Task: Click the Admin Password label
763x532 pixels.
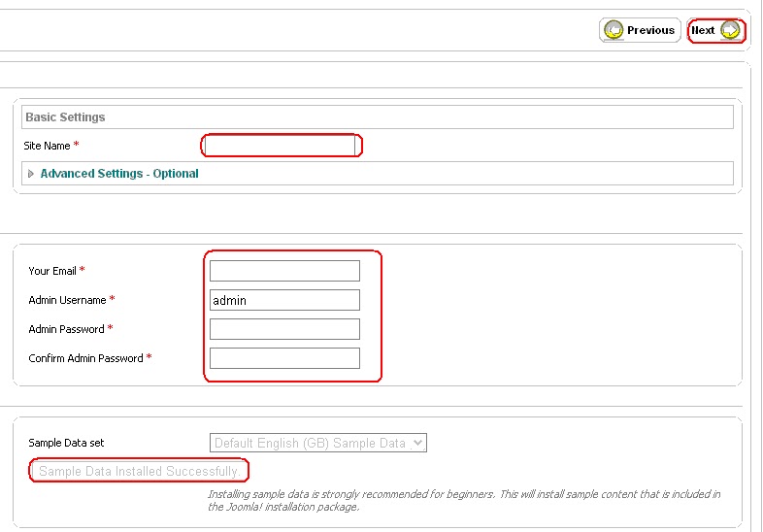Action: tap(66, 329)
